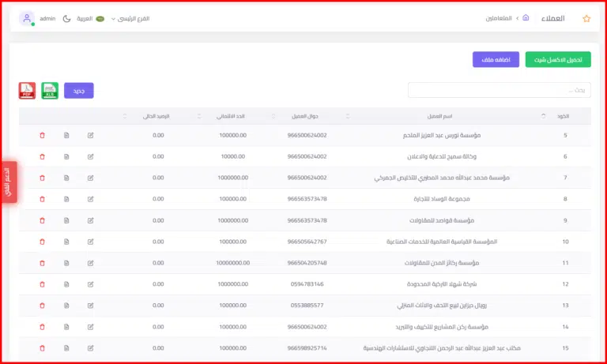Click the جديد button to add customer
Image resolution: width=607 pixels, height=364 pixels.
78,91
